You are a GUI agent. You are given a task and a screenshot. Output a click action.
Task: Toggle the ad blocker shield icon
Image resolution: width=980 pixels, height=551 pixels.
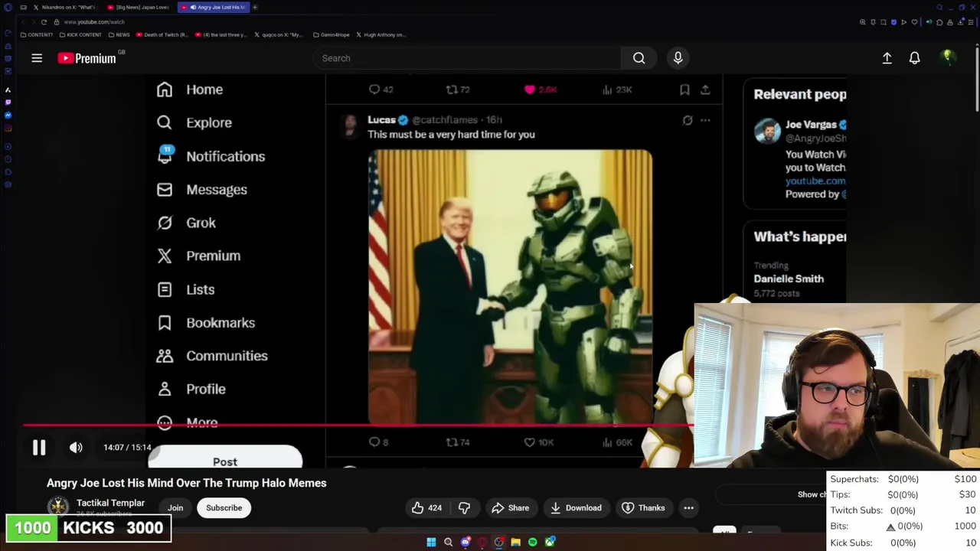click(893, 22)
